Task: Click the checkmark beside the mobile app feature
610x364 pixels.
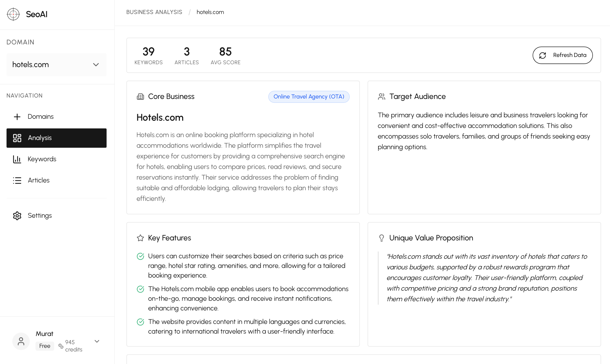Action: tap(140, 289)
